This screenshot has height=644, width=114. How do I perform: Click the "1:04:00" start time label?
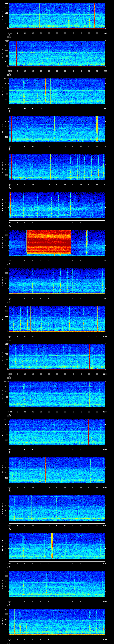[9, 147]
